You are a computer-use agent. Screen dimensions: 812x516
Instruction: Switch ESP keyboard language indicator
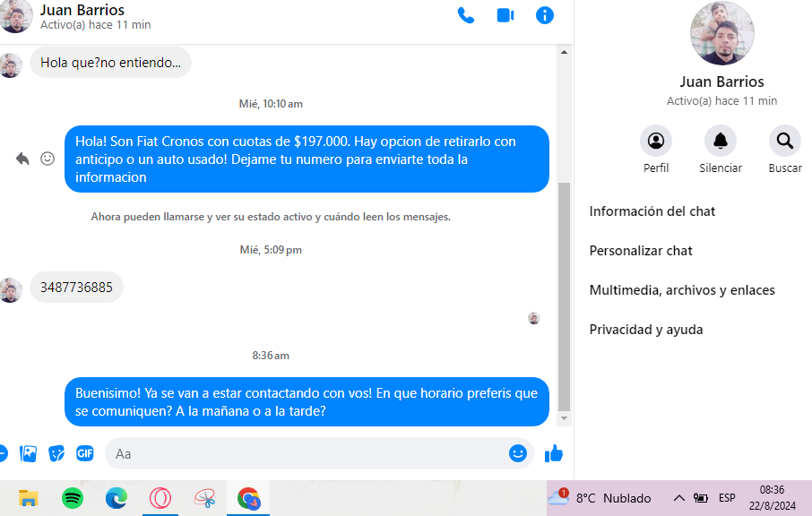(x=727, y=498)
